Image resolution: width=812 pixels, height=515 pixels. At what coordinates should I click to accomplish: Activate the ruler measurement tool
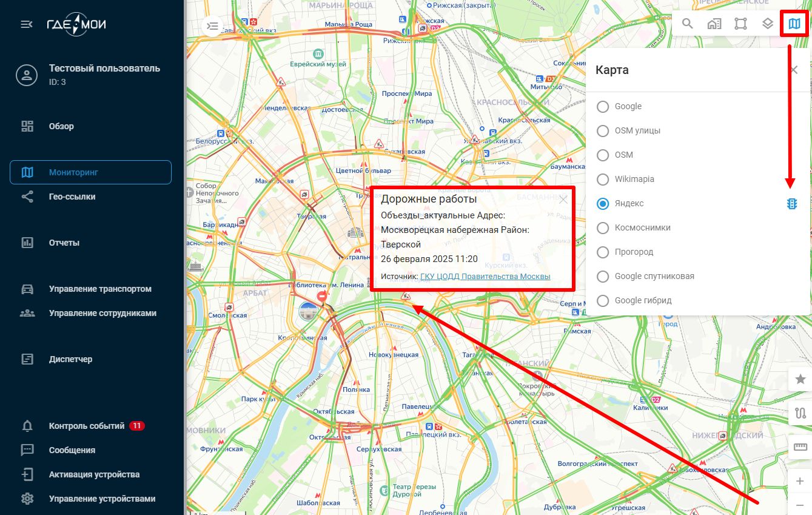pyautogui.click(x=800, y=448)
